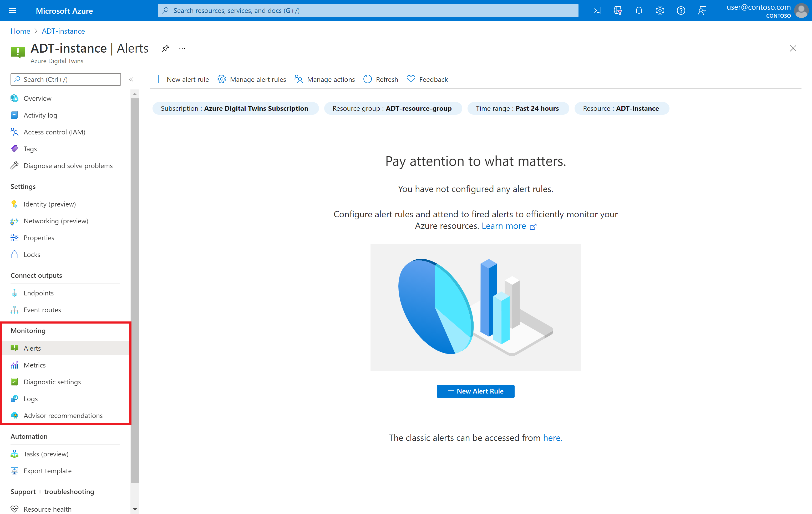Click the Event routes icon
The width and height of the screenshot is (812, 514).
14,309
